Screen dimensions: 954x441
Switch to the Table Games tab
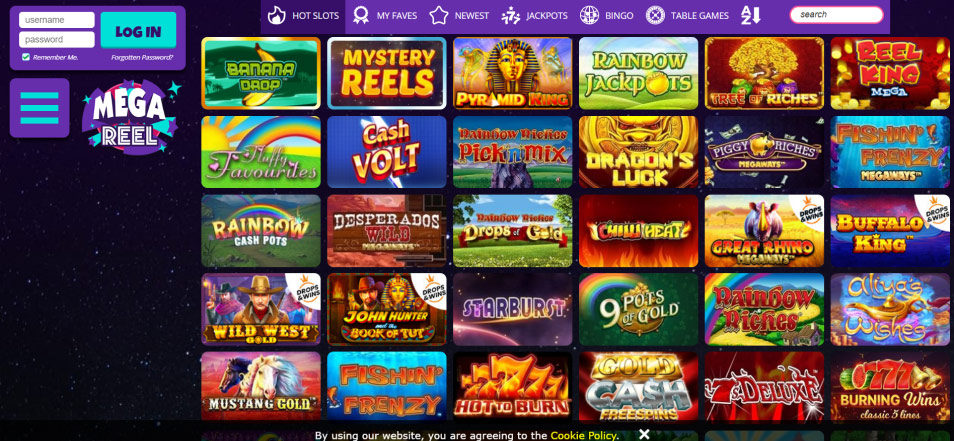pyautogui.click(x=687, y=16)
